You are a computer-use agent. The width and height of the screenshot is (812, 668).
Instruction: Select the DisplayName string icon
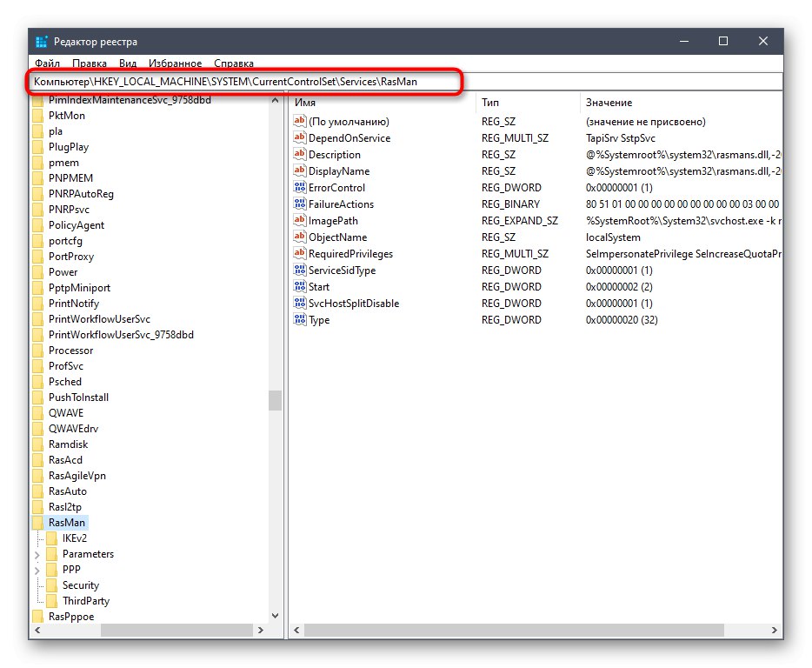click(299, 171)
